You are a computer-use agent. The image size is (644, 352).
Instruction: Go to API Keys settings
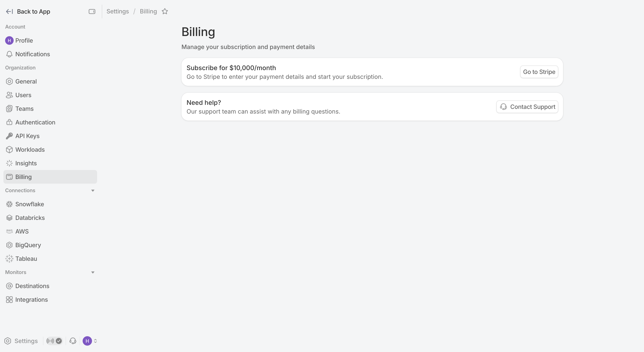point(50,136)
